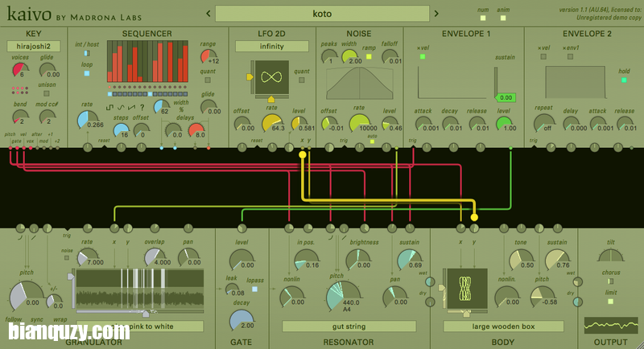
Task: Toggle the noise ramp button
Action: tap(369, 56)
